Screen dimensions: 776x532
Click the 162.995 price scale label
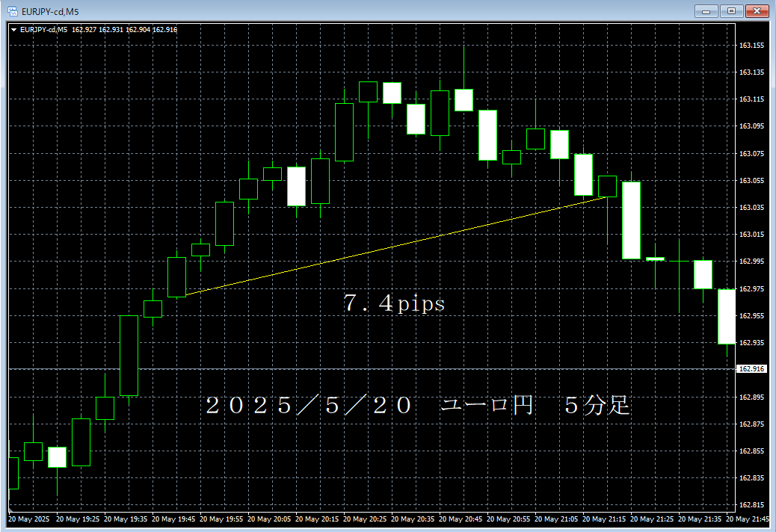[751, 262]
